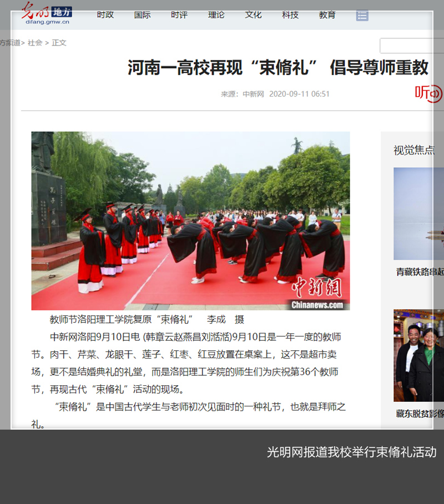Click the Guangming Wang 地方 logo
The image size is (444, 504).
point(47,14)
